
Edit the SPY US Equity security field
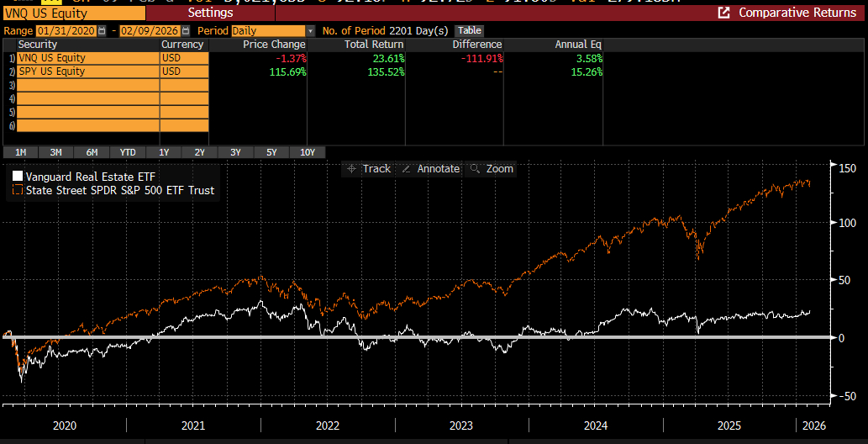click(87, 71)
